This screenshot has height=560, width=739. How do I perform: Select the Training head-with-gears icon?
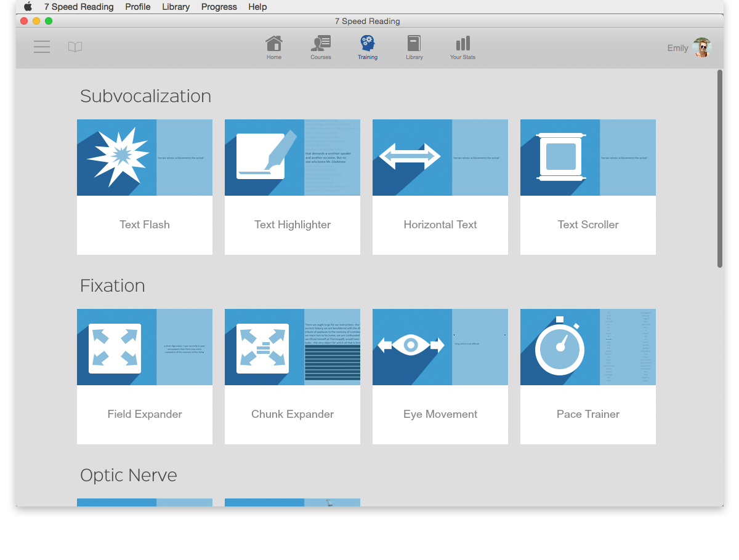point(368,43)
